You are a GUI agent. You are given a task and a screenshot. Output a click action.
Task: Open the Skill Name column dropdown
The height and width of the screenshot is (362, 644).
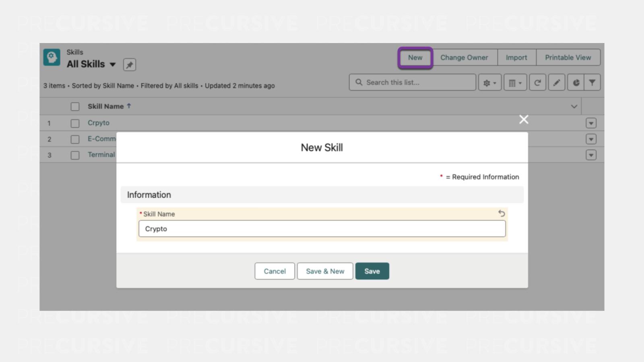[574, 106]
